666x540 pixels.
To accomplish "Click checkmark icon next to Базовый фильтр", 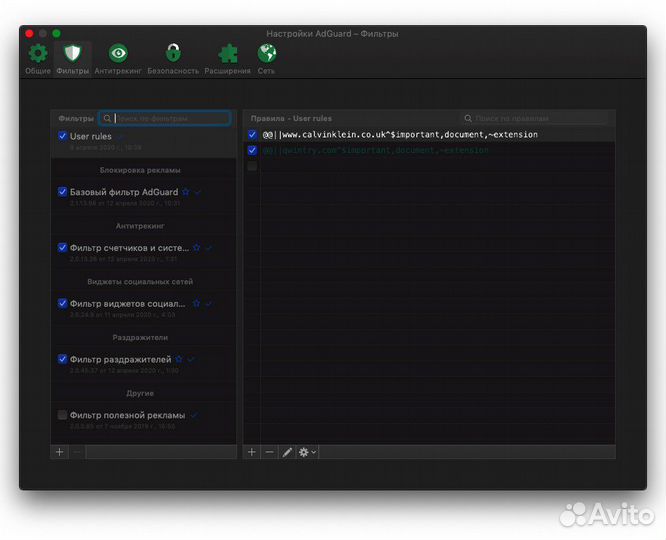I will click(198, 192).
